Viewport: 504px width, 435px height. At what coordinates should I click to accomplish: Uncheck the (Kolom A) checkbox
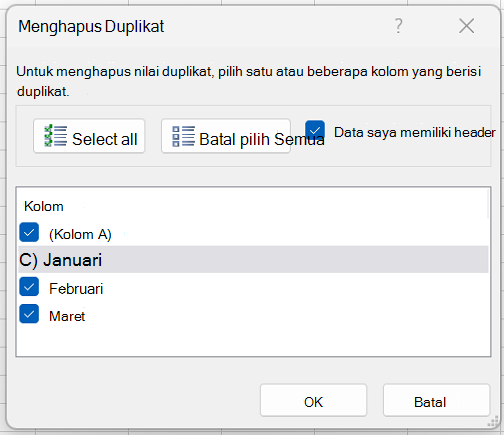click(29, 232)
